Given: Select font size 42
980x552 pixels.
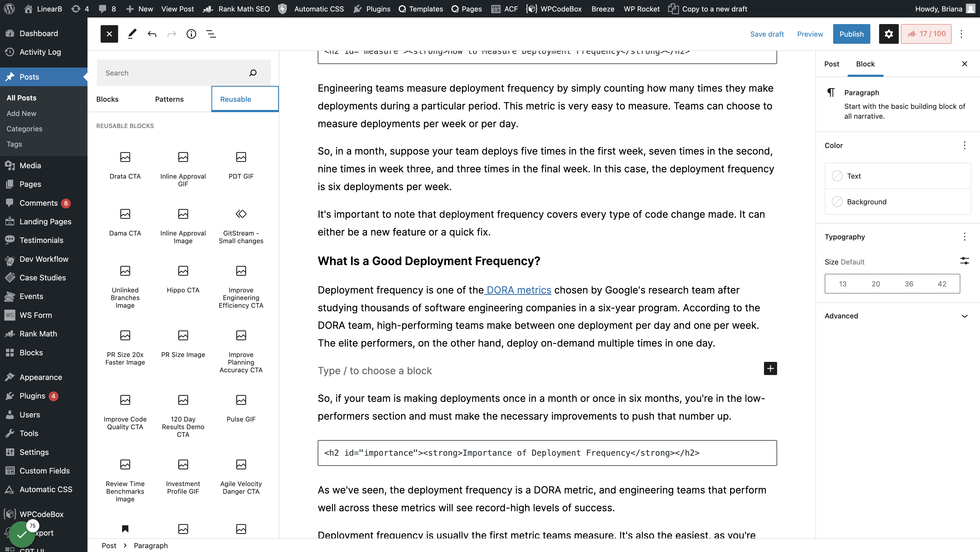Looking at the screenshot, I should [x=942, y=284].
